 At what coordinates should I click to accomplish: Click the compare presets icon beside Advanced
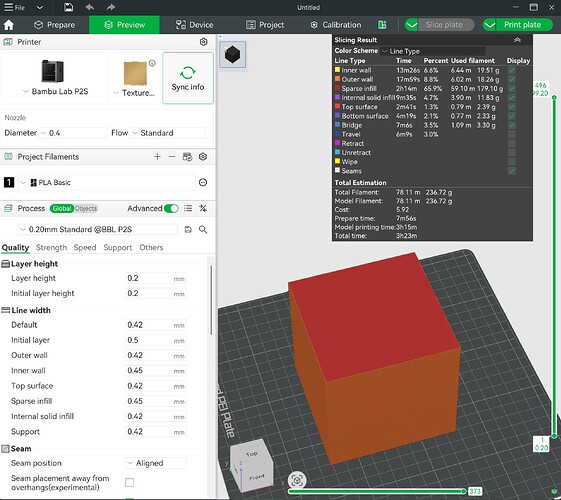click(x=203, y=208)
